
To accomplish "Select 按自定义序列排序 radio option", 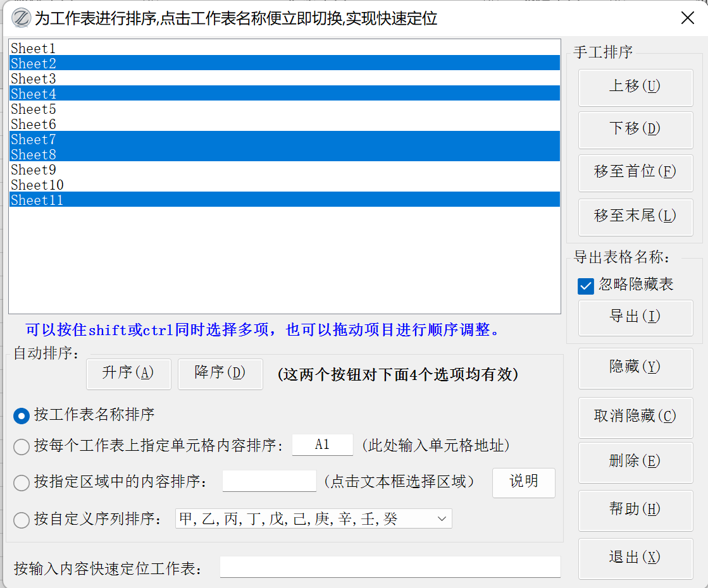I will pyautogui.click(x=22, y=520).
